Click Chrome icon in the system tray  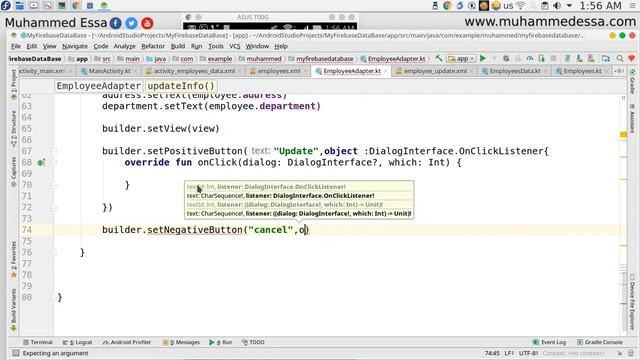click(x=447, y=5)
